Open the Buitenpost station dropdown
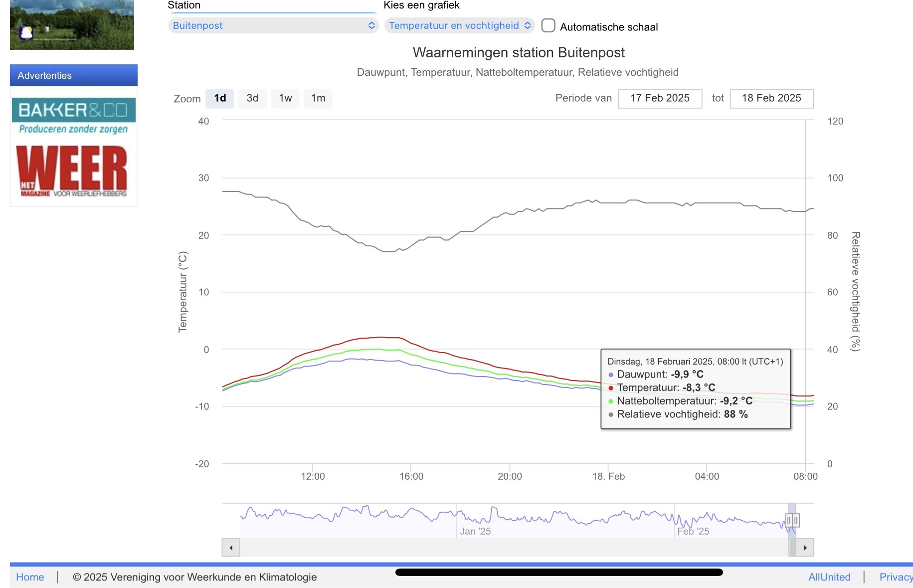The image size is (913, 588). (273, 25)
